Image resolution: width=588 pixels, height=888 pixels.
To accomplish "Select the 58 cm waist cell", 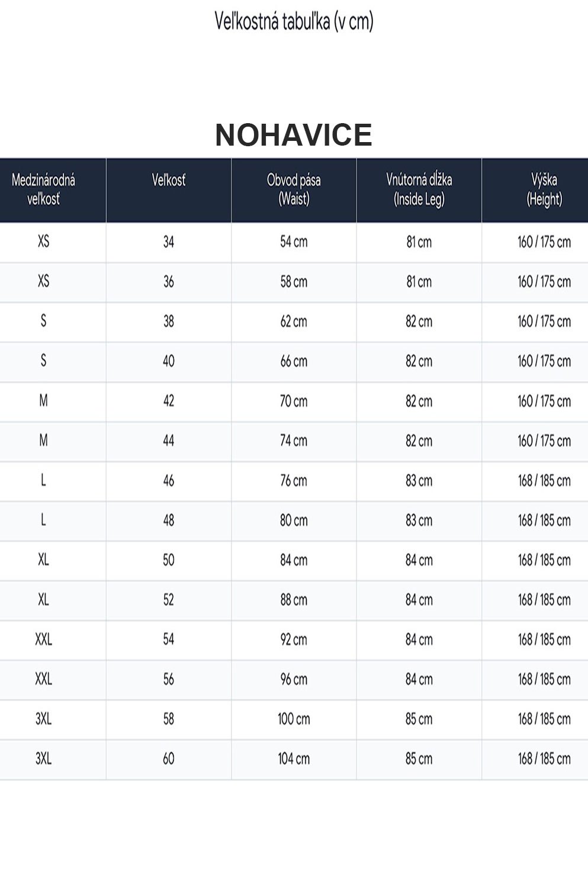I will click(x=294, y=282).
